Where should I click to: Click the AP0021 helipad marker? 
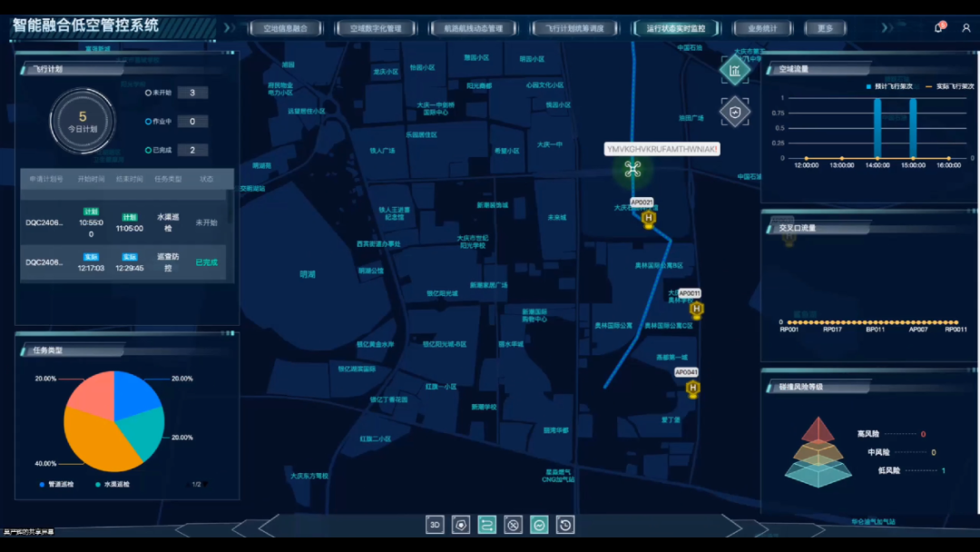(648, 218)
